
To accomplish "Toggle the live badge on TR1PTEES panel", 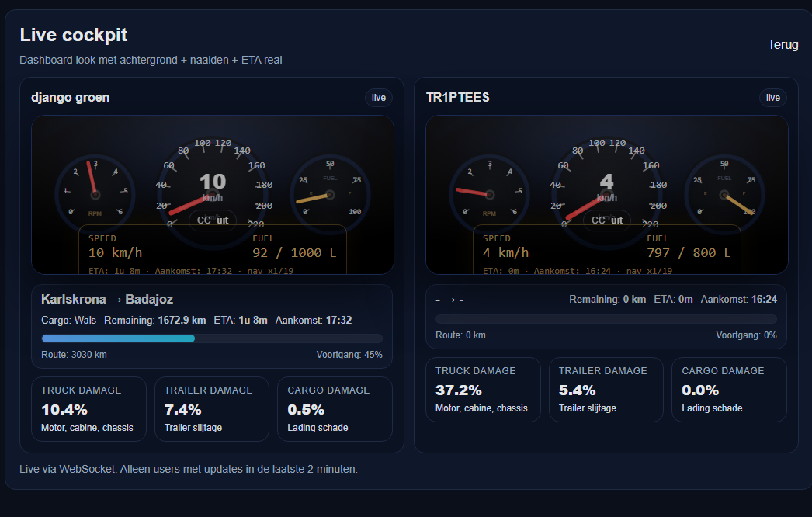I will 772,97.
